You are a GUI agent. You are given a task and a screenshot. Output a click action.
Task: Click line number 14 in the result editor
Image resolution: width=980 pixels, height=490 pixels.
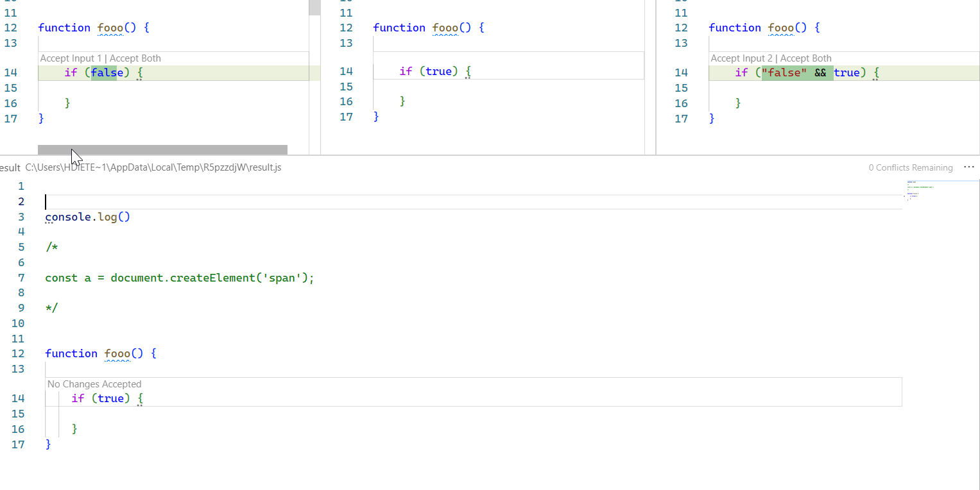pos(18,398)
